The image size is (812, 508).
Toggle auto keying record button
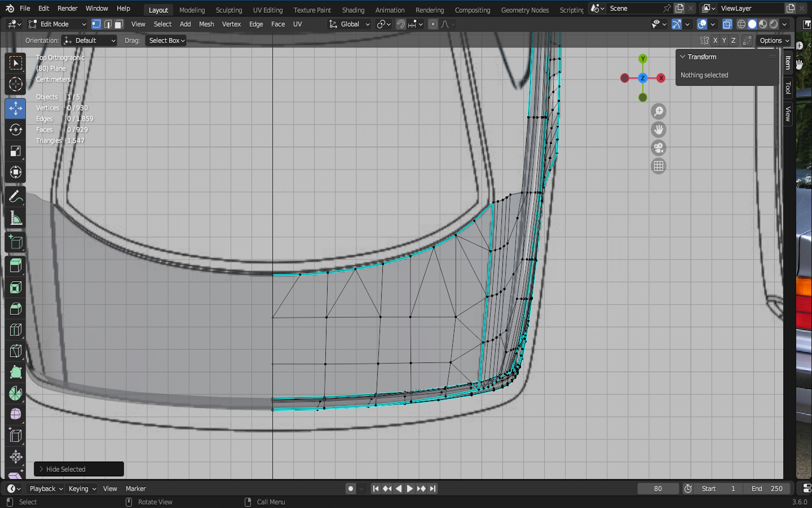point(351,489)
